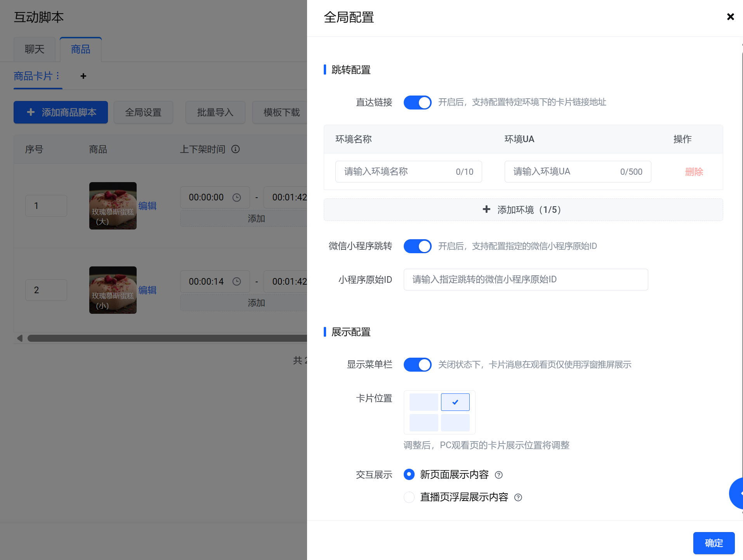
Task: Click the 序号 field with value 1
Action: pyautogui.click(x=46, y=206)
